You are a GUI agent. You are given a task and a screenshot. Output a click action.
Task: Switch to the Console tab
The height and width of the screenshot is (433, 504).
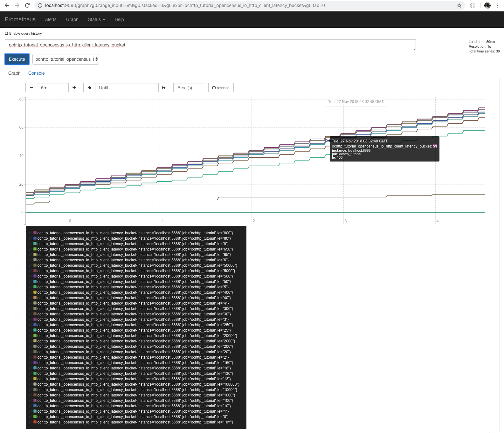(x=36, y=73)
